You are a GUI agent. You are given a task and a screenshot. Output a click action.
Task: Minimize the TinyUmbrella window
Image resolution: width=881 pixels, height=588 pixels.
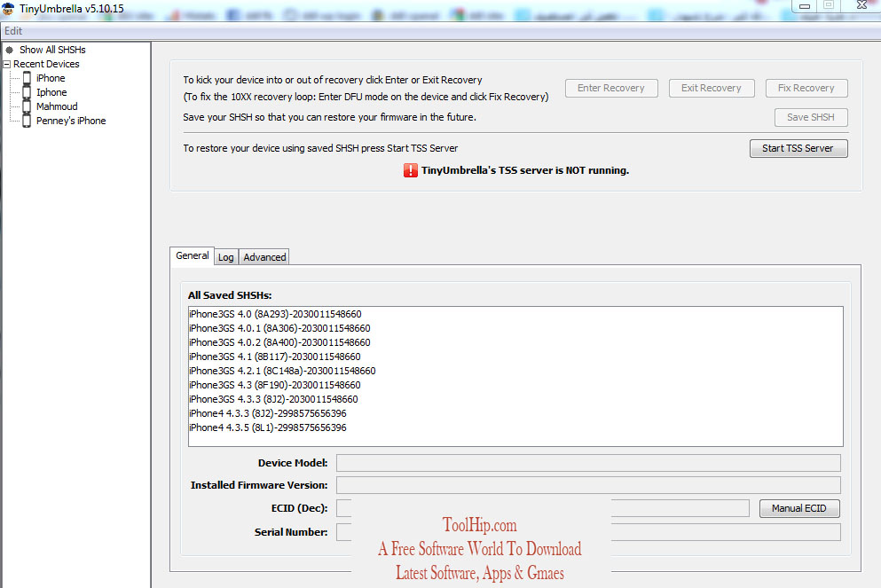click(x=805, y=6)
